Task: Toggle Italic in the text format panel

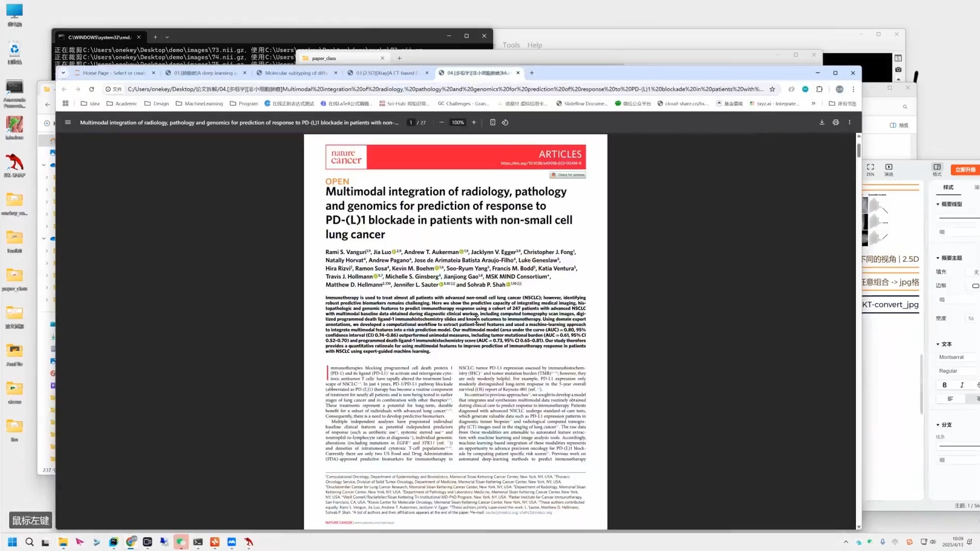Action: click(962, 385)
